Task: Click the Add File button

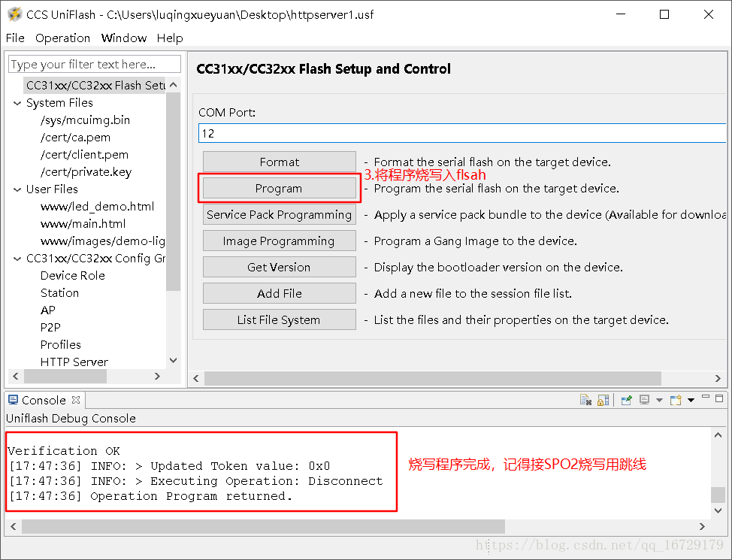Action: [279, 293]
